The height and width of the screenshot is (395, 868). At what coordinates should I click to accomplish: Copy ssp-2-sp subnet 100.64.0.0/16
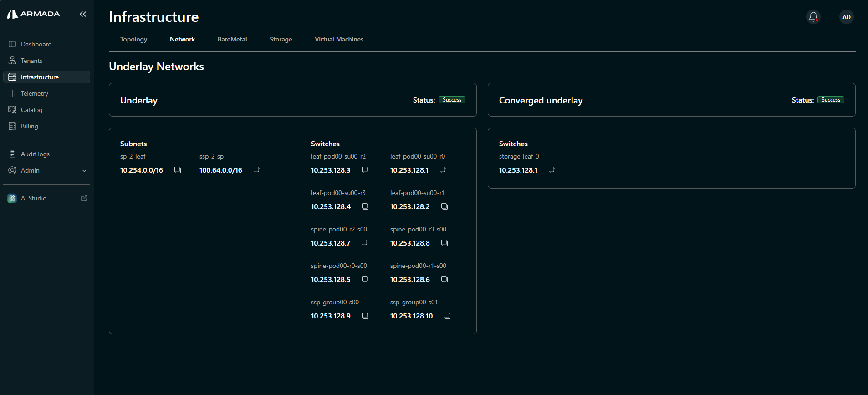click(x=257, y=170)
